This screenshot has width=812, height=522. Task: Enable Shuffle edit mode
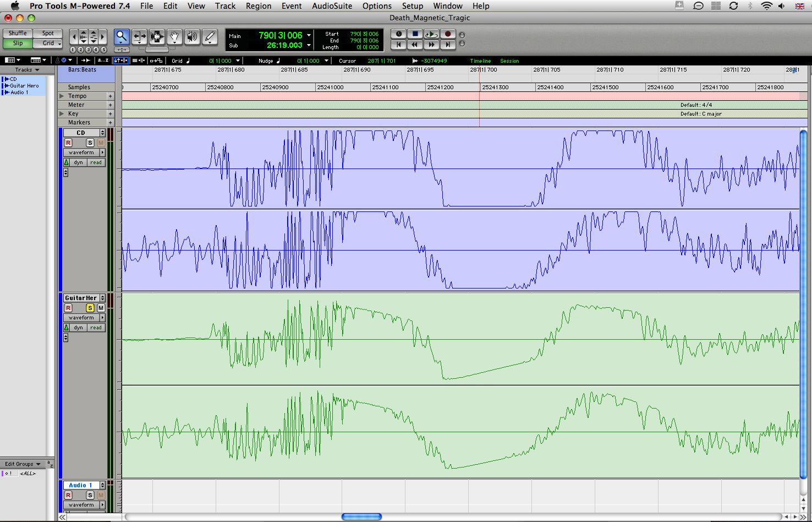pyautogui.click(x=18, y=33)
